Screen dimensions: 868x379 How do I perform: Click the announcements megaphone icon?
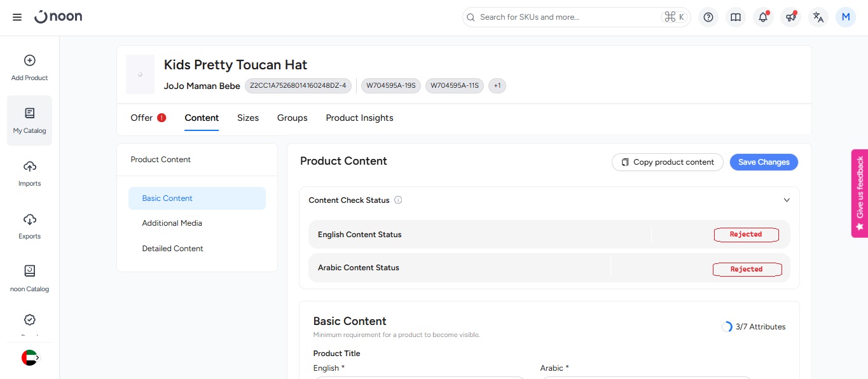(790, 17)
